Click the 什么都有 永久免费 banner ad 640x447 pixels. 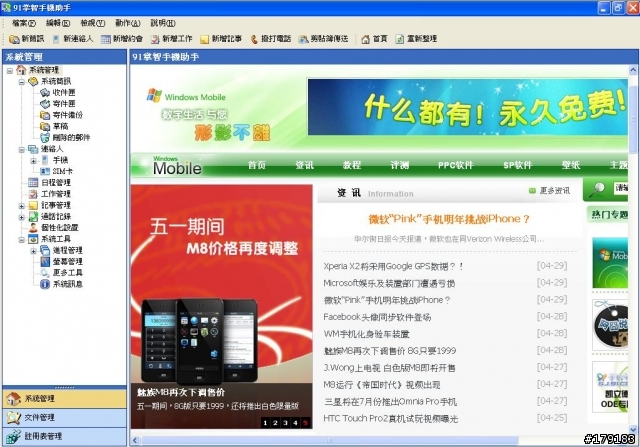pyautogui.click(x=468, y=107)
